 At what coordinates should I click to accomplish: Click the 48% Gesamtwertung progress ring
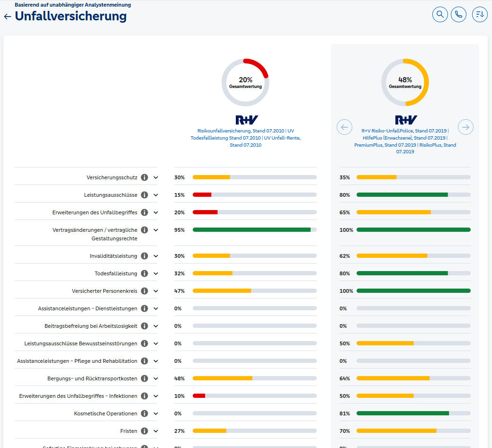tap(405, 82)
